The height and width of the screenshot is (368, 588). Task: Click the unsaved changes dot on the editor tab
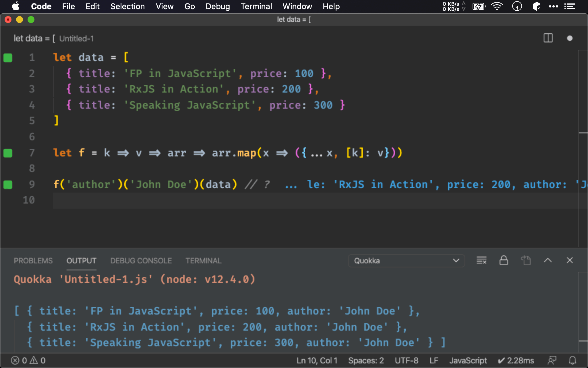click(570, 38)
